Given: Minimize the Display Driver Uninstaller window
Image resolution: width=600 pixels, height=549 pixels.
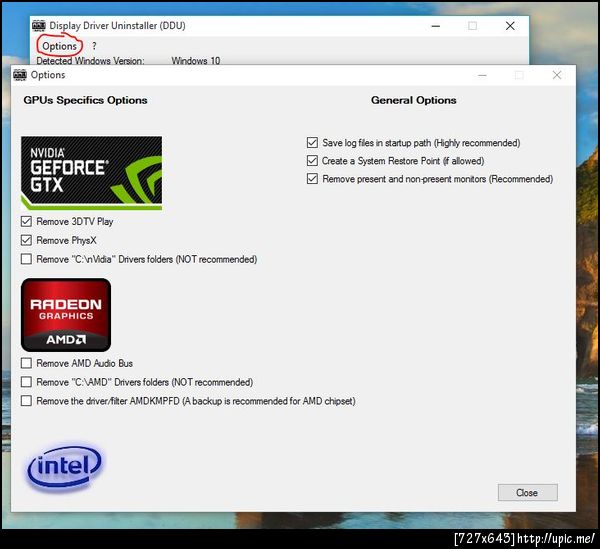Looking at the screenshot, I should (435, 26).
